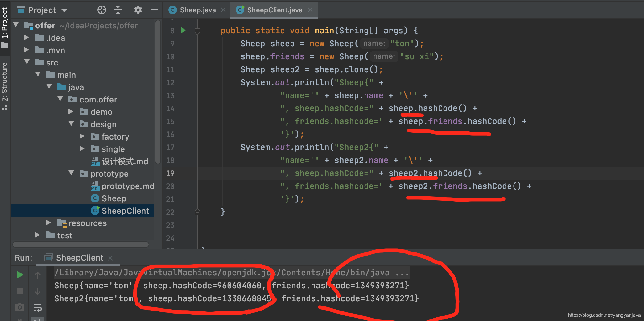Select the 设计模式.md file

click(119, 161)
